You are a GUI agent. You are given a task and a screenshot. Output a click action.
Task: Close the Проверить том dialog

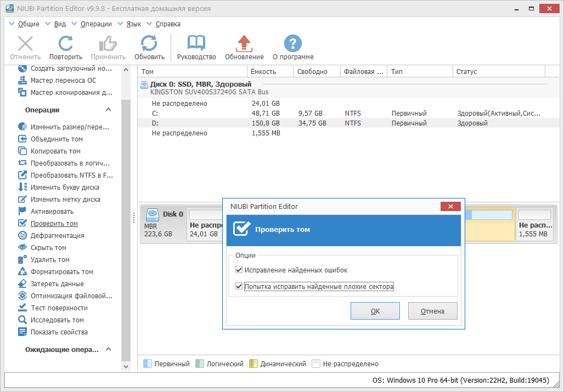450,206
